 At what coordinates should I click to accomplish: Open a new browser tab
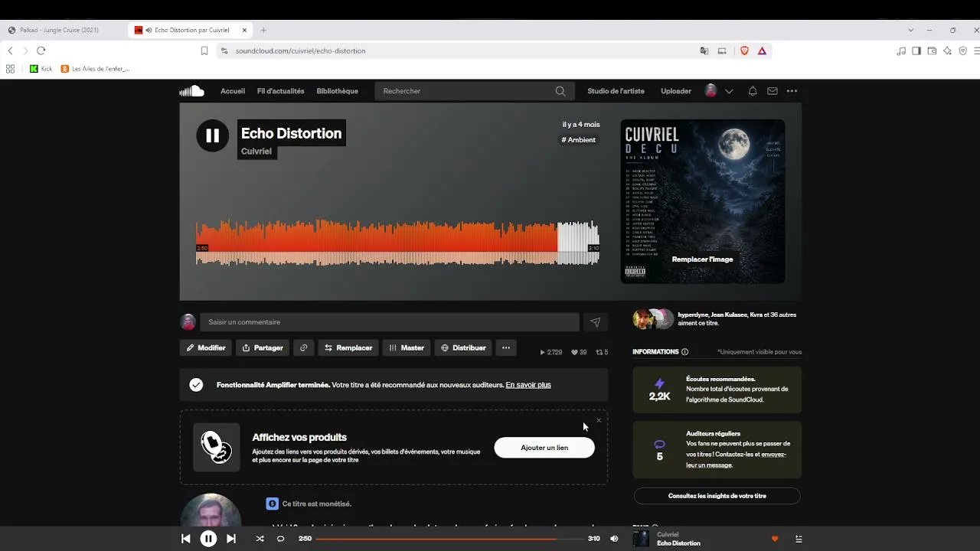(263, 31)
